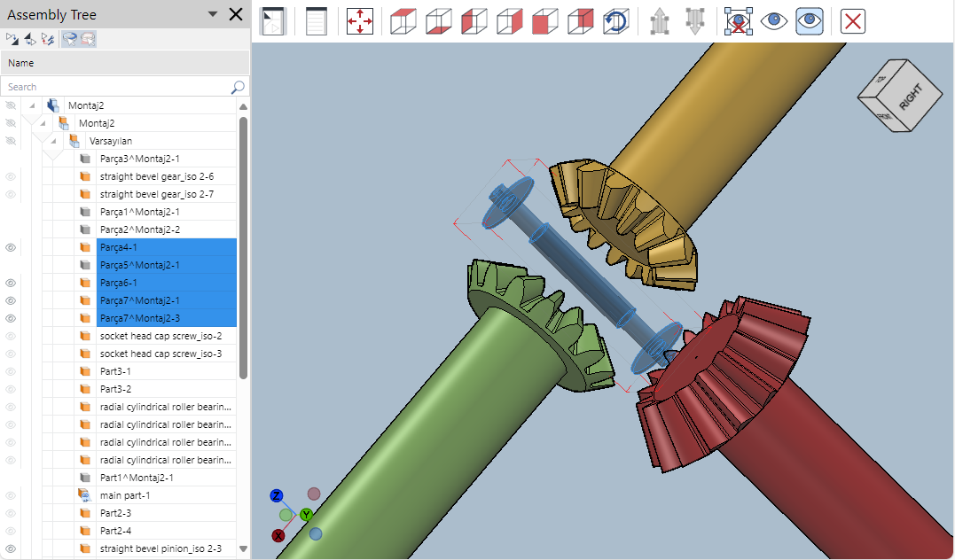The width and height of the screenshot is (955, 560).
Task: Activate the zoom-to-fit arrows tool
Action: (359, 21)
